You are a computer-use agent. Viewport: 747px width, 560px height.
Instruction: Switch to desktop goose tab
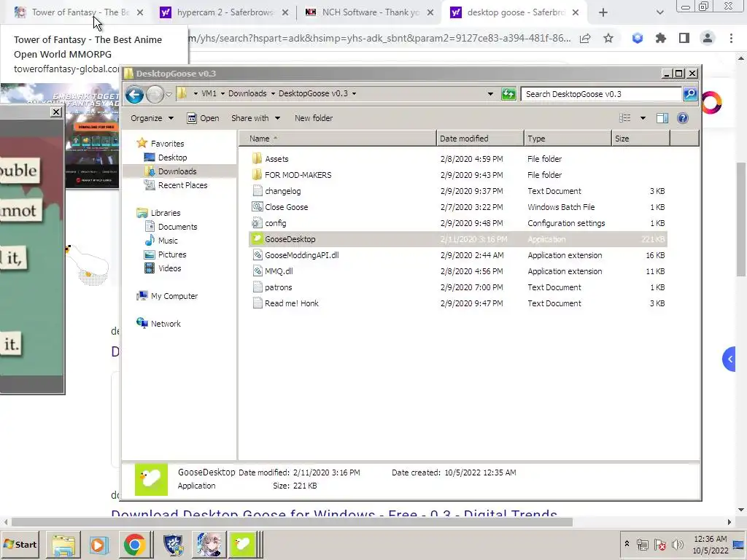tap(515, 12)
